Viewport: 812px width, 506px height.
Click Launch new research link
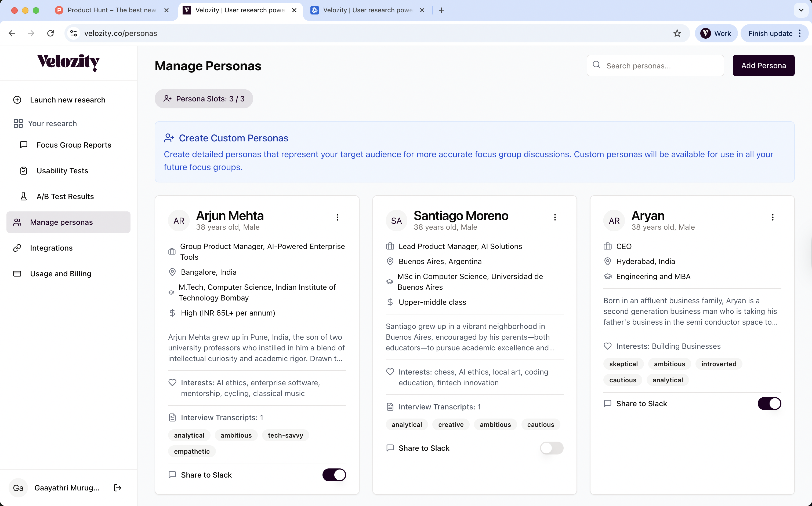68,100
